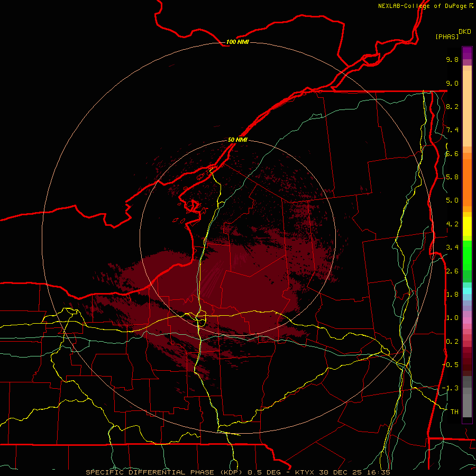Click the 1.0 legend value
The image size is (476, 476).
pyautogui.click(x=452, y=318)
